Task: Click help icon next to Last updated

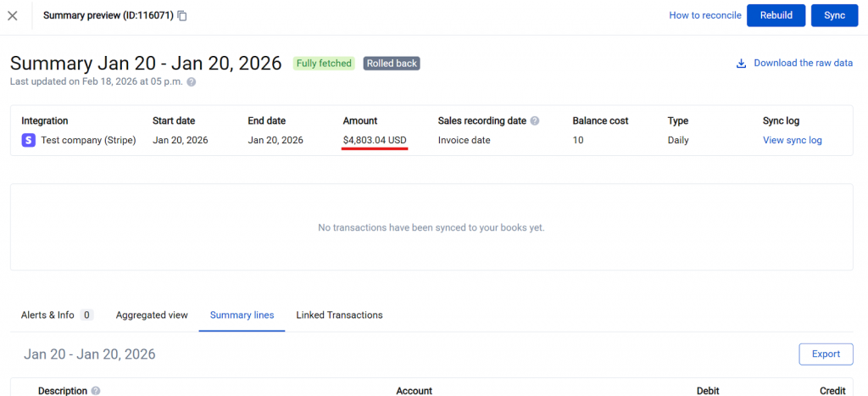Action: click(x=192, y=82)
